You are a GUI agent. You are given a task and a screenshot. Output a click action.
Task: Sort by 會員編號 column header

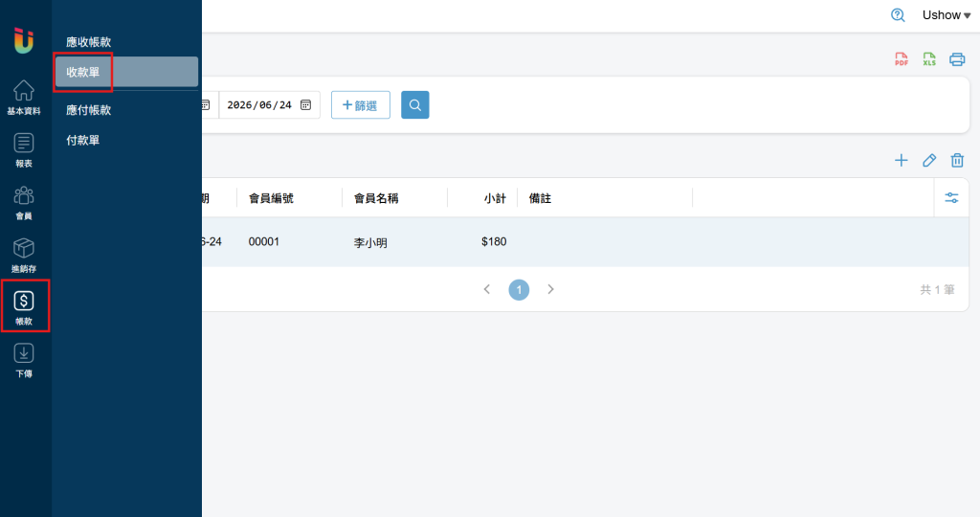271,198
